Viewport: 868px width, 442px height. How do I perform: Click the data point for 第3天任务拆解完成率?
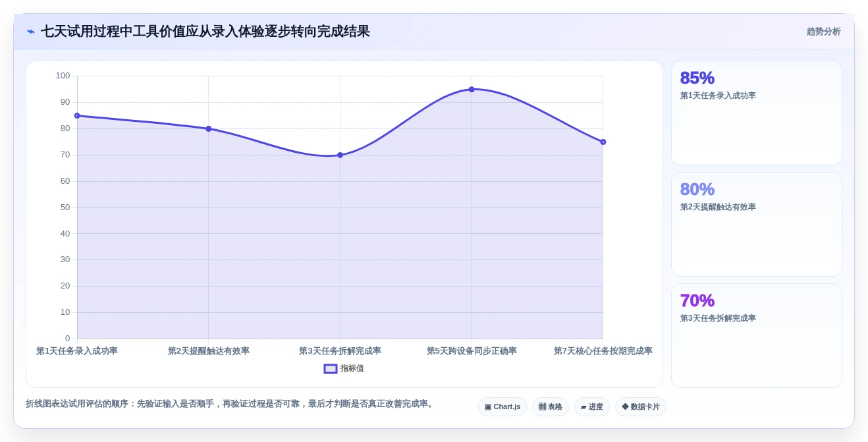pyautogui.click(x=340, y=155)
